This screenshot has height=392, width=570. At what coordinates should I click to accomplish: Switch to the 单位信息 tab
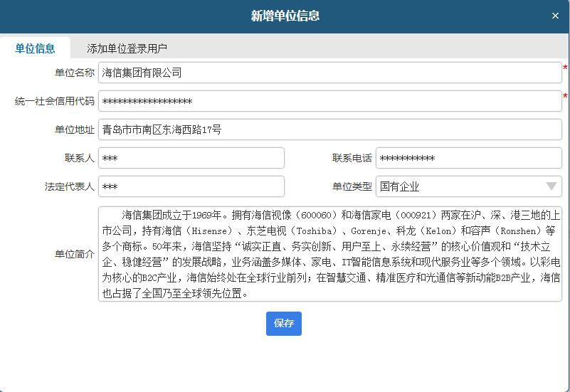coord(35,48)
